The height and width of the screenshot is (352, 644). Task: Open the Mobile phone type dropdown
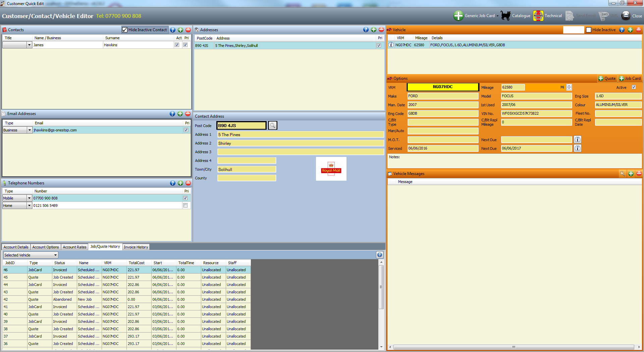[29, 198]
